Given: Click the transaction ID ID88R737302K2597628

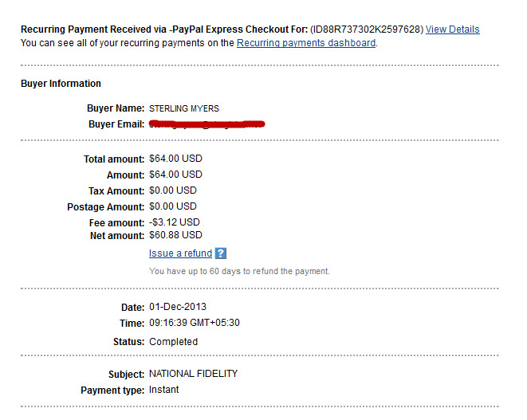Looking at the screenshot, I should pyautogui.click(x=367, y=29).
